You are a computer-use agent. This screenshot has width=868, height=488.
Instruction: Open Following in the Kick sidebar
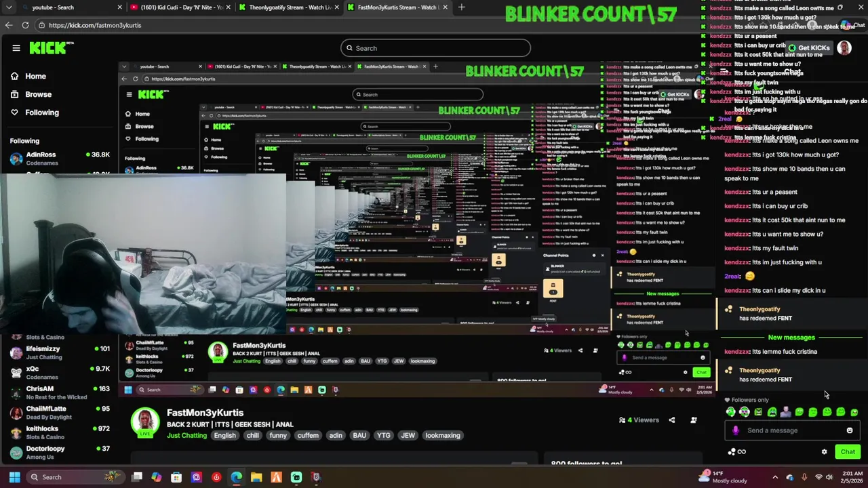coord(35,113)
